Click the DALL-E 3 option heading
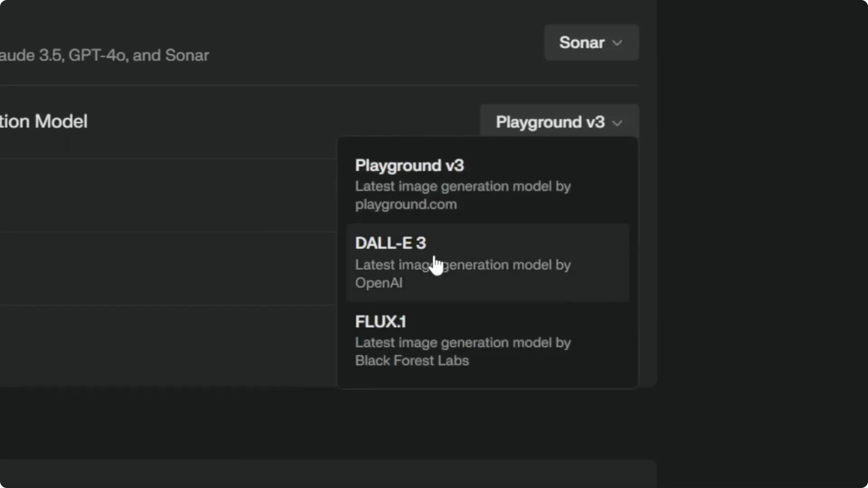The width and height of the screenshot is (868, 488). coord(390,243)
